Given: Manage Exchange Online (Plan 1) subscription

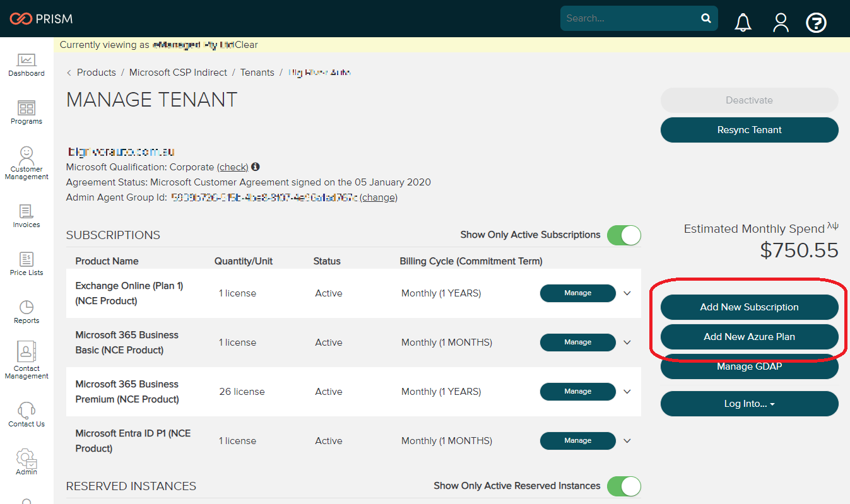Looking at the screenshot, I should click(x=578, y=293).
